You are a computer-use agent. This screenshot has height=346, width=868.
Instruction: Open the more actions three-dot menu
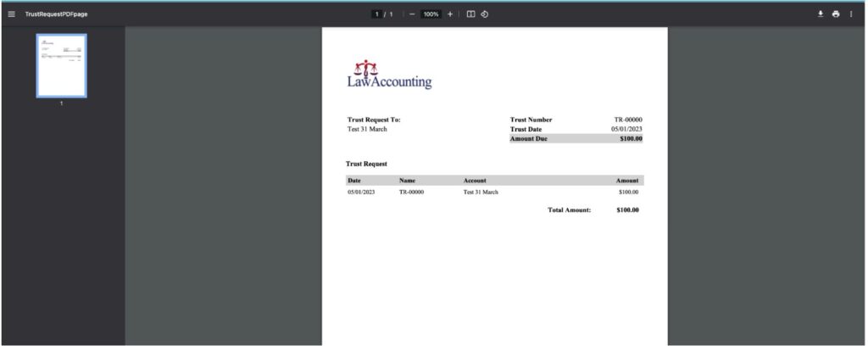click(851, 14)
